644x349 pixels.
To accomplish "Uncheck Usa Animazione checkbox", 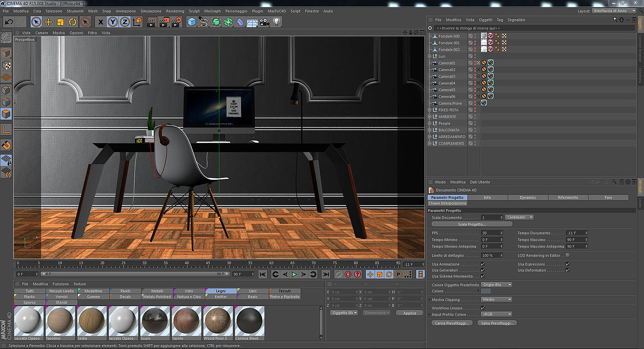I will [483, 264].
